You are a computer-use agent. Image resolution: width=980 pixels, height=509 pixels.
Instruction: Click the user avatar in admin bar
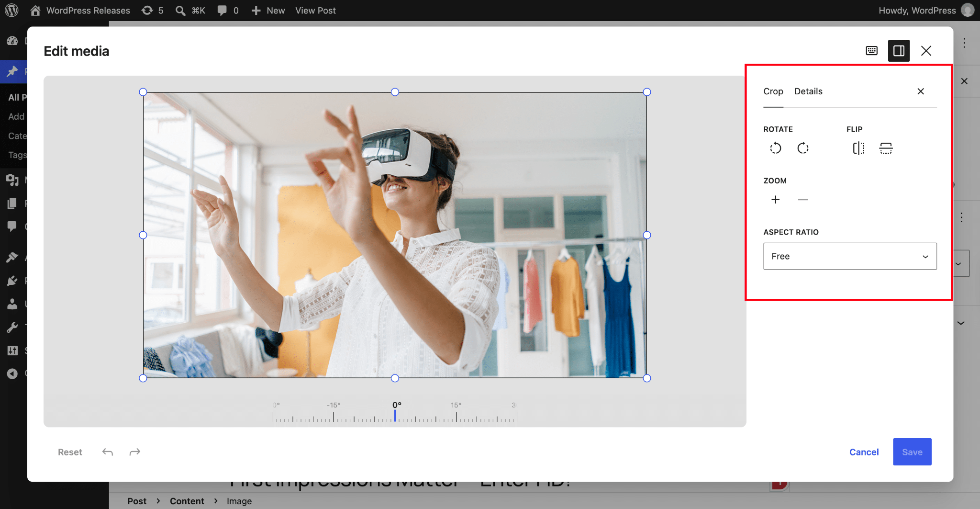pos(968,10)
